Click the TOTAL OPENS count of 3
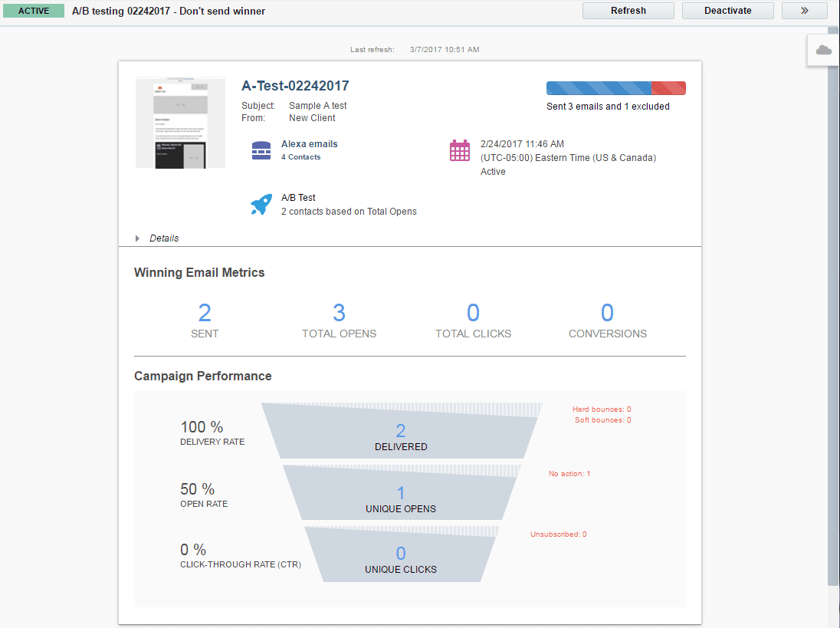 [339, 313]
